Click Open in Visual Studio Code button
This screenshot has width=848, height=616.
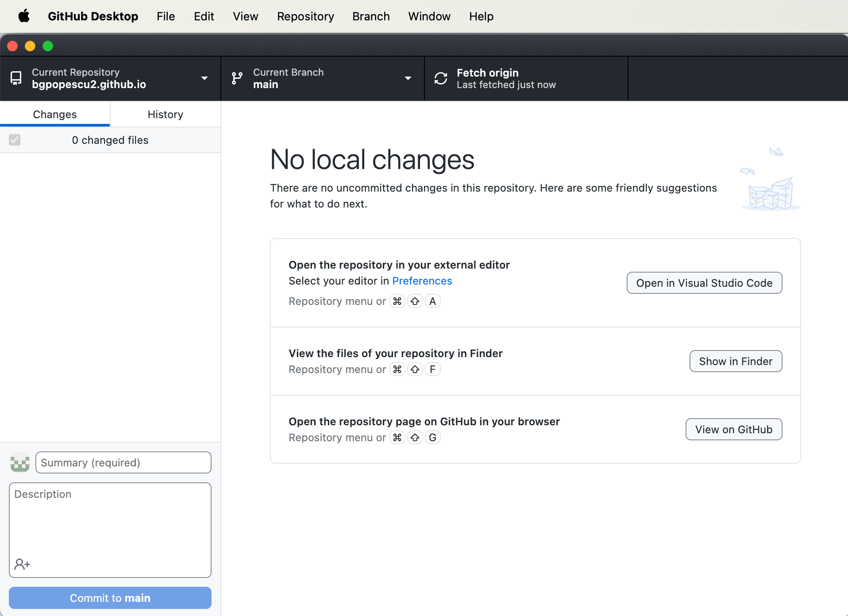point(704,283)
